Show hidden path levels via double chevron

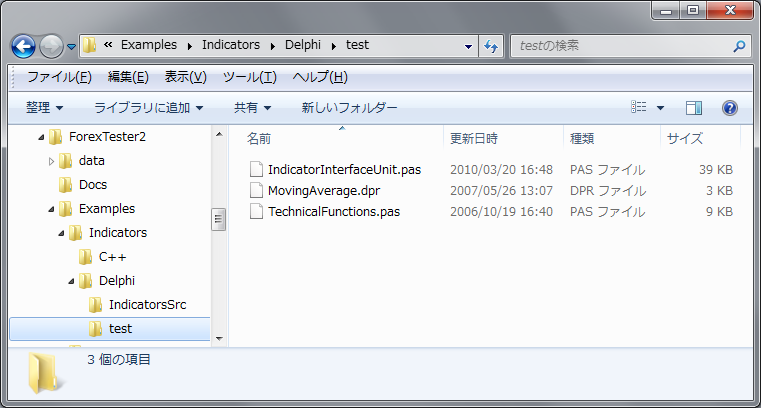click(x=108, y=45)
